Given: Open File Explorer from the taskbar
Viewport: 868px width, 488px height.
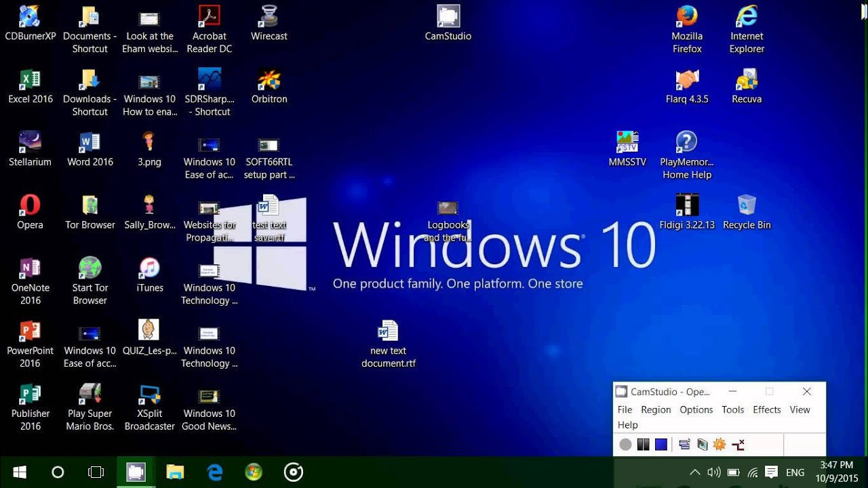Looking at the screenshot, I should point(175,472).
